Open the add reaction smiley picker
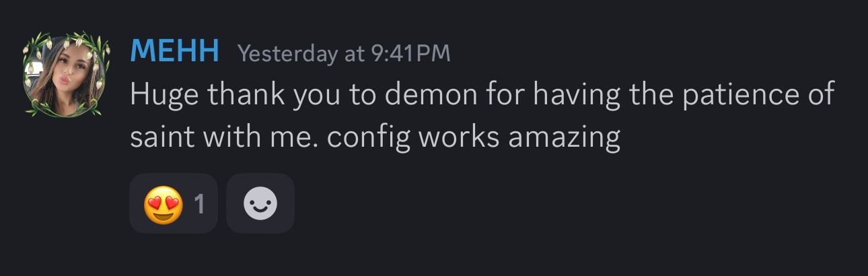The width and height of the screenshot is (868, 276). [260, 203]
